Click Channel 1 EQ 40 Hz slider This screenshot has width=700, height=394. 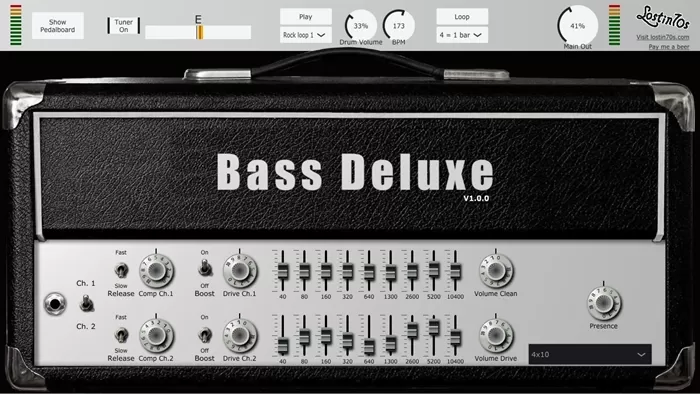[x=283, y=271]
